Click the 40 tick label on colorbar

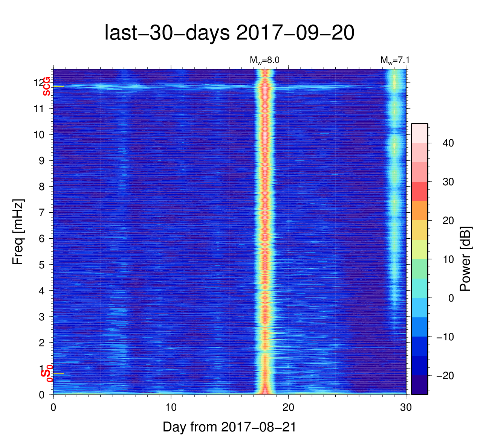pos(448,143)
